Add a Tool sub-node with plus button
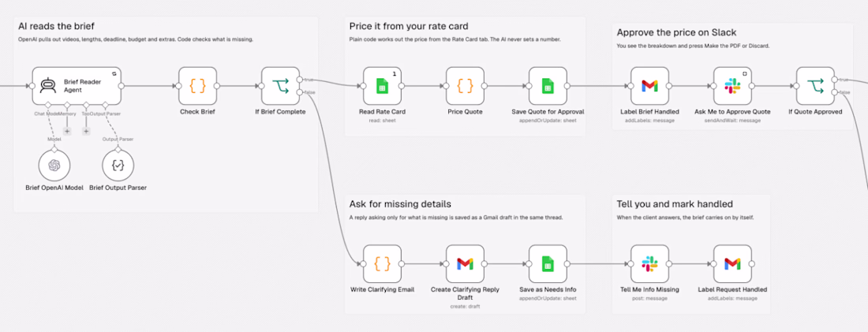Image resolution: width=868 pixels, height=332 pixels. (86, 131)
